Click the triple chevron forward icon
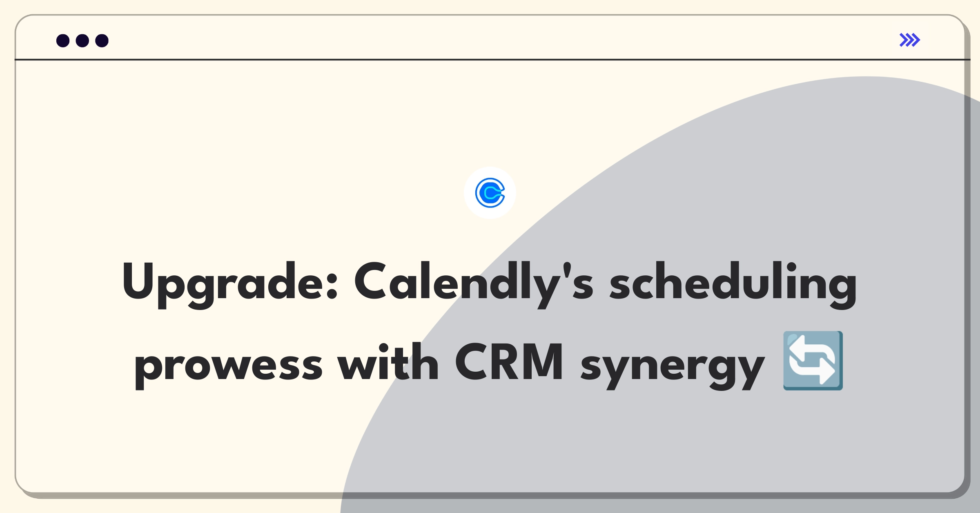Viewport: 980px width, 513px height. pos(910,40)
